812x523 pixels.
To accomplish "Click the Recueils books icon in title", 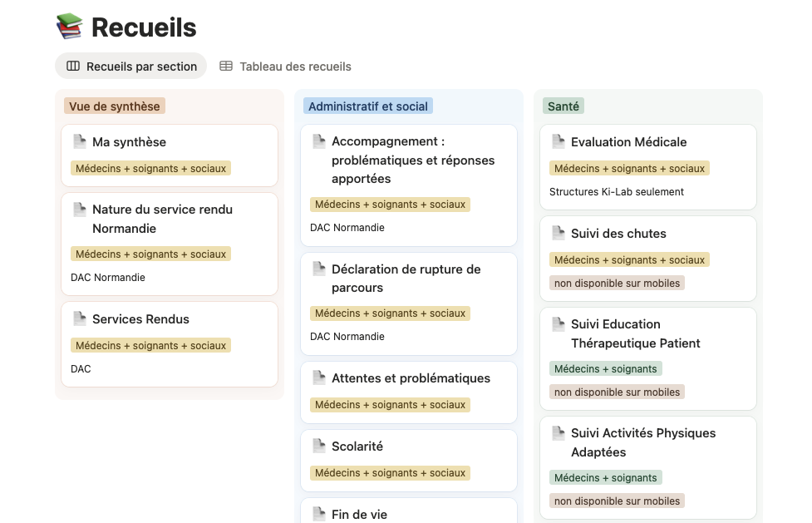I will [67, 26].
